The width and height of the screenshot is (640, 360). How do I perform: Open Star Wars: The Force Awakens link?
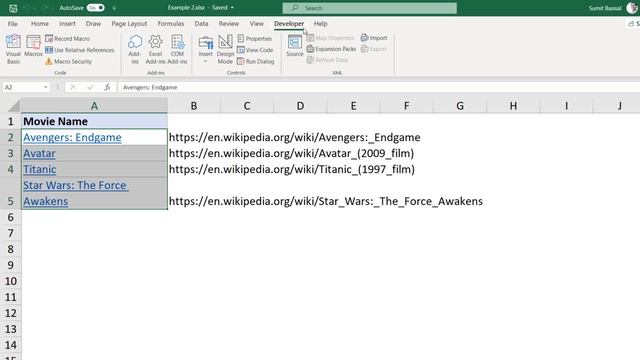click(x=76, y=193)
